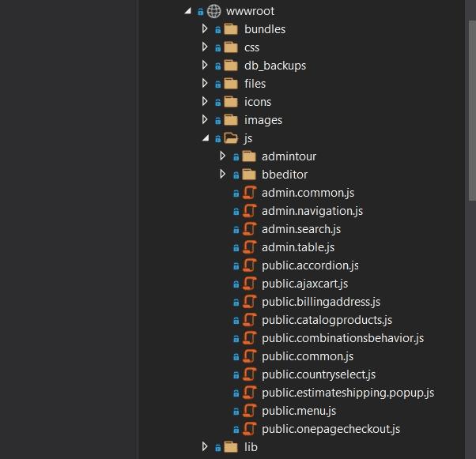Click admin.search.js script file icon
476x459 pixels.
(250, 229)
